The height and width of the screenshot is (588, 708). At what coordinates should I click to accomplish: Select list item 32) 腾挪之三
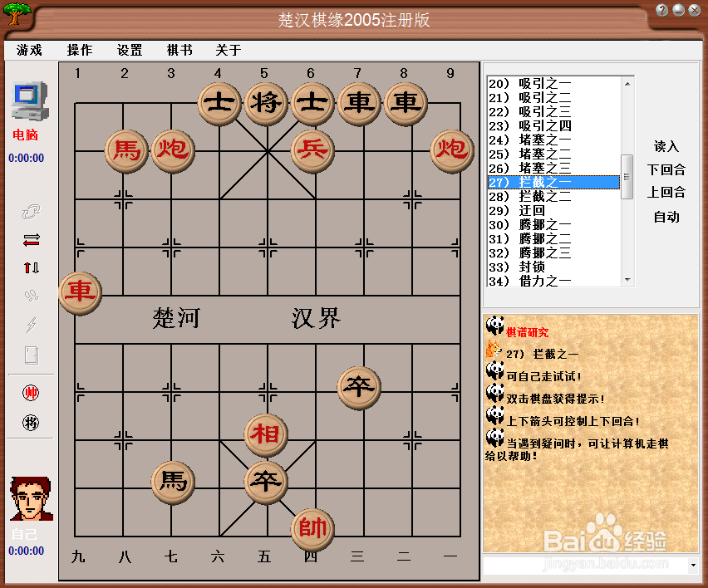pyautogui.click(x=553, y=253)
